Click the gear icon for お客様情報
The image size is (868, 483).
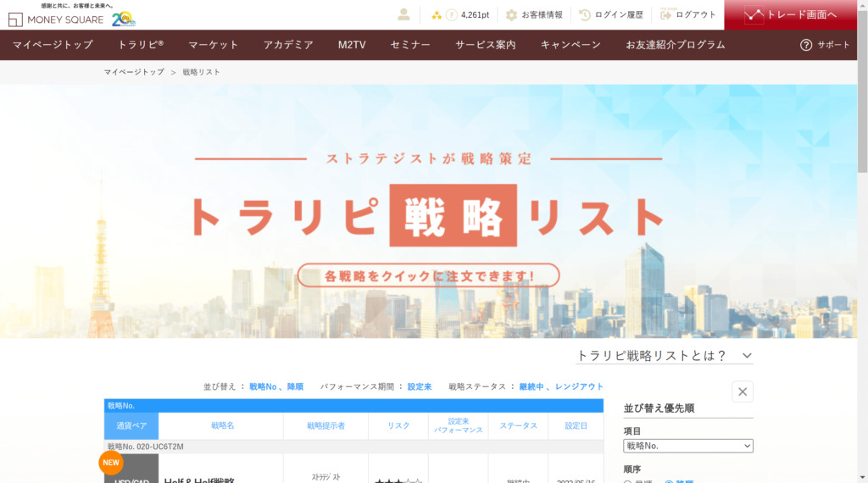pyautogui.click(x=511, y=15)
